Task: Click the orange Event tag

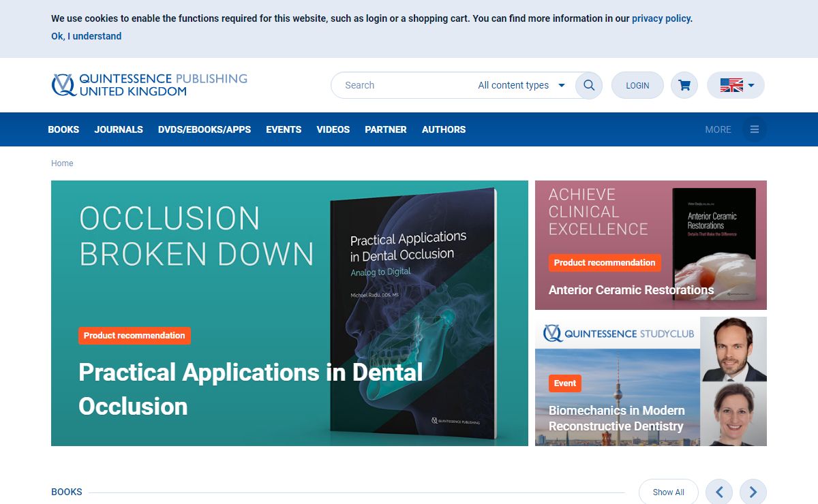Action: (x=565, y=383)
